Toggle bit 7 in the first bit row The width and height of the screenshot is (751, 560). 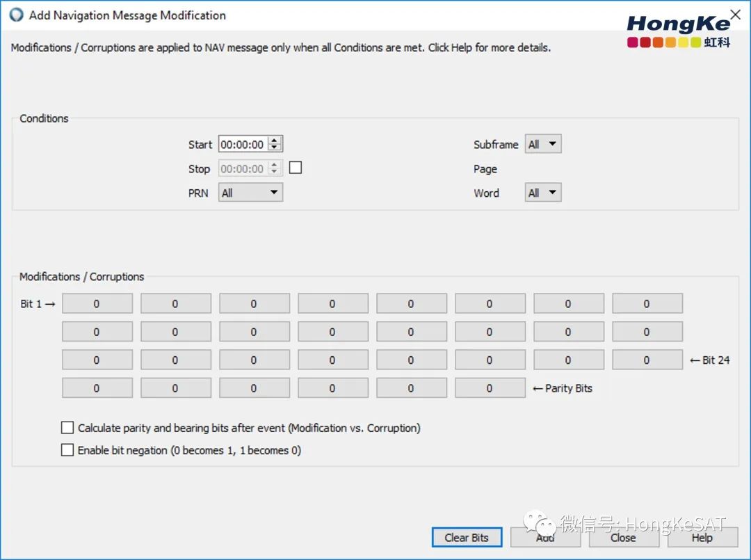click(569, 304)
